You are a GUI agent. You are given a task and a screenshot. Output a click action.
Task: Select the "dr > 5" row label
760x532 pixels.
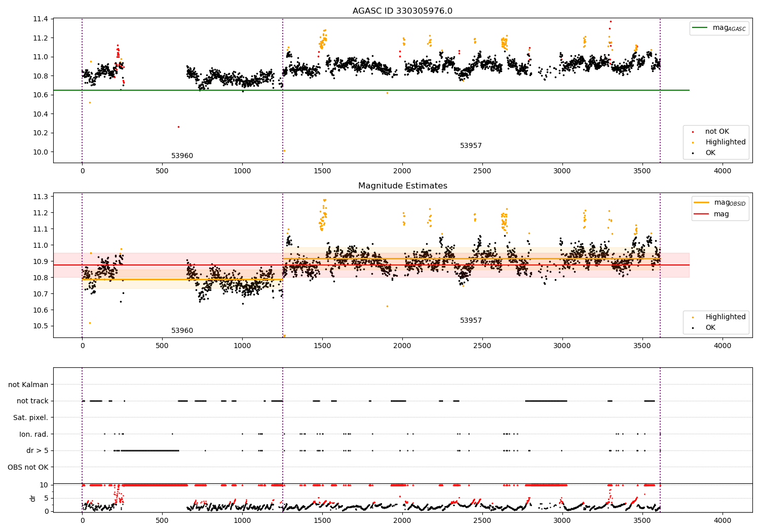[37, 451]
